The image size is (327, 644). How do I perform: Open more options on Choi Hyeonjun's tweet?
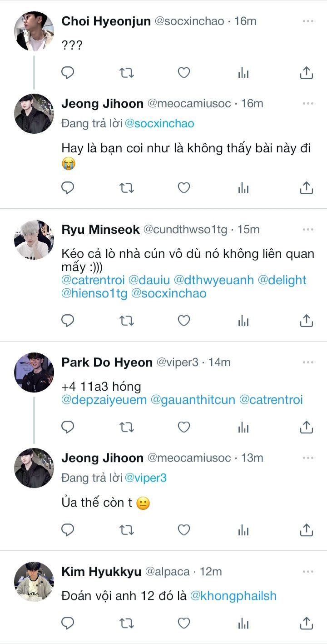pos(308,21)
